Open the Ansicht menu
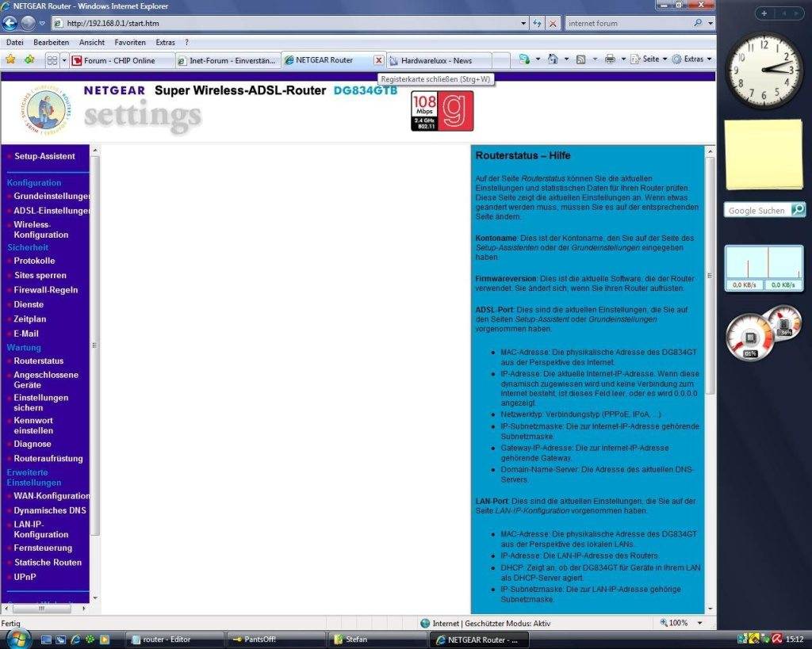 (92, 43)
